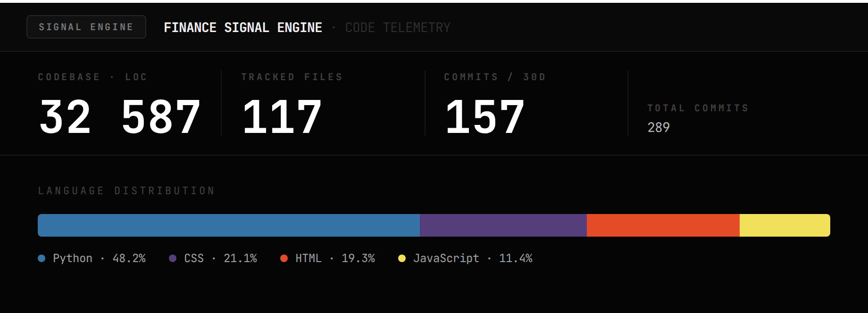Click the purple CSS bar segment

point(503,225)
